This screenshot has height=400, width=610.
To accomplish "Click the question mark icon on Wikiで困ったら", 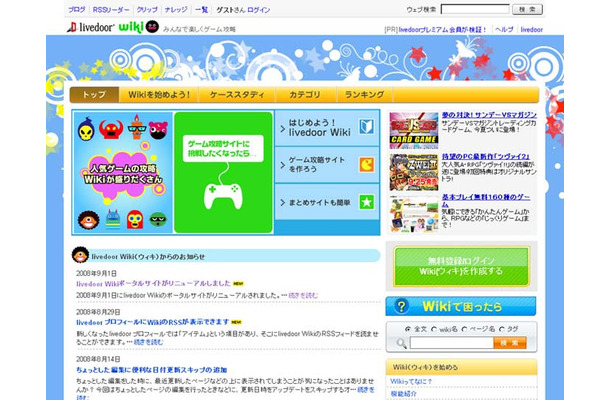I will click(401, 307).
